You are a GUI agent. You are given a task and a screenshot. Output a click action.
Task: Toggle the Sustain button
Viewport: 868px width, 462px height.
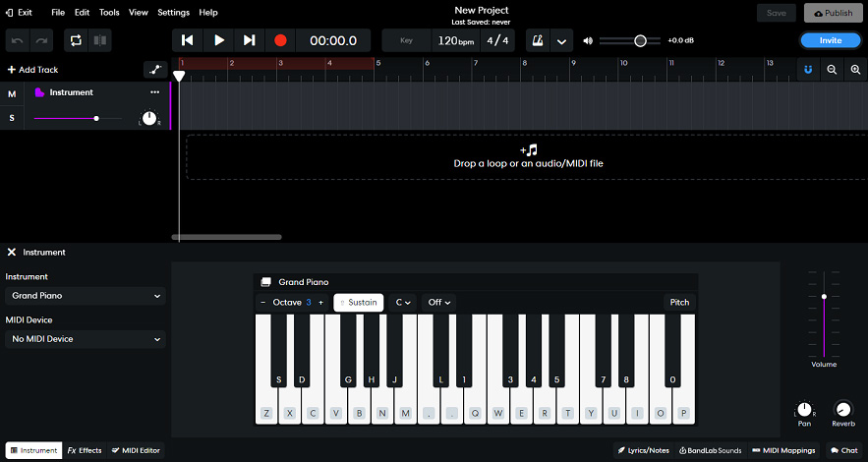click(x=359, y=303)
